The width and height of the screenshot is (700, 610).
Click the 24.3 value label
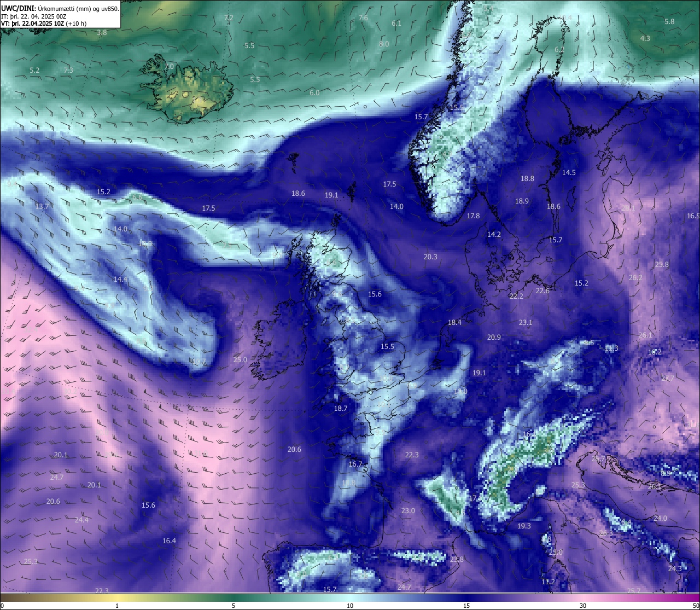click(x=675, y=568)
